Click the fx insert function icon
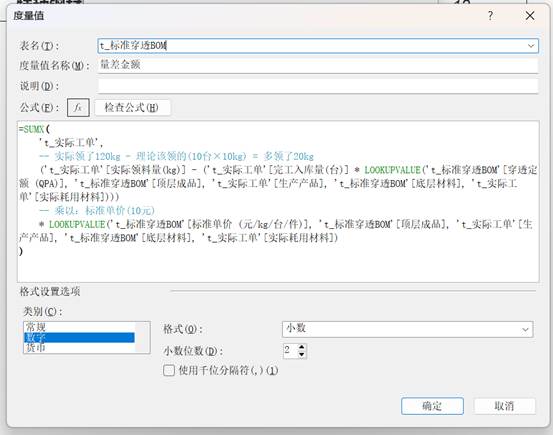The image size is (553, 435). 78,107
